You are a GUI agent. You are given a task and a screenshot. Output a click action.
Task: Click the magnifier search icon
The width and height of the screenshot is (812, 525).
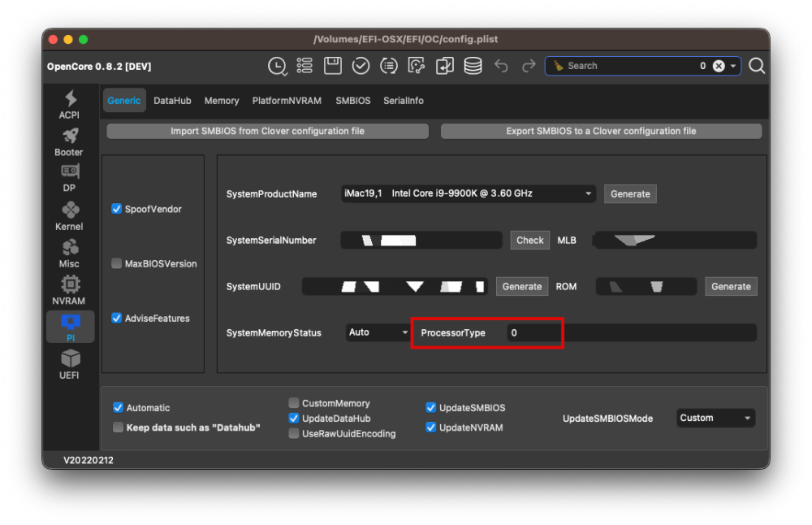coord(757,66)
